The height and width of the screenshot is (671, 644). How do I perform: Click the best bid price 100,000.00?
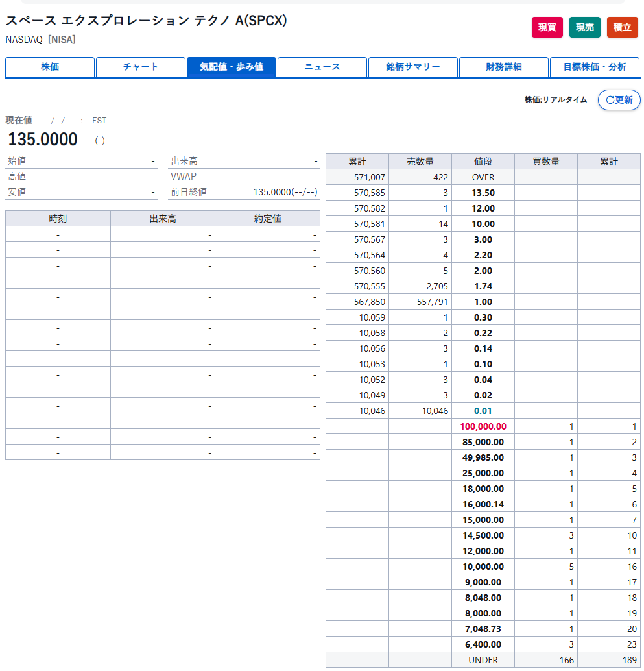(x=483, y=426)
